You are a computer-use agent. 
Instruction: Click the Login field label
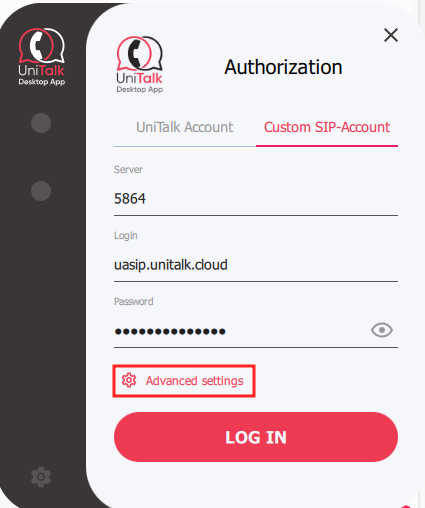tap(126, 236)
